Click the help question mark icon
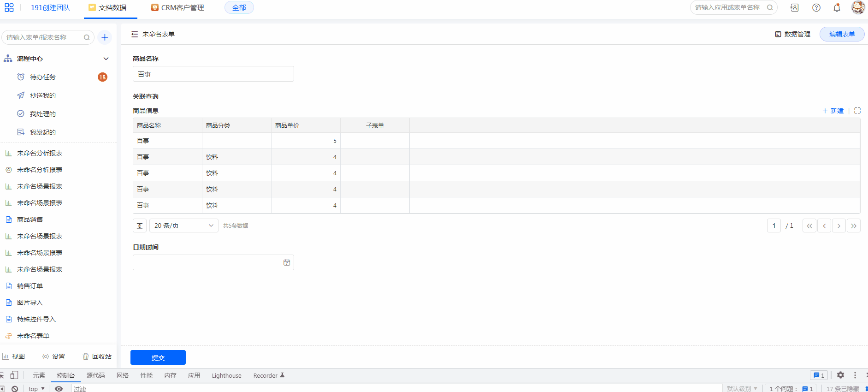This screenshot has height=392, width=868. coord(816,8)
